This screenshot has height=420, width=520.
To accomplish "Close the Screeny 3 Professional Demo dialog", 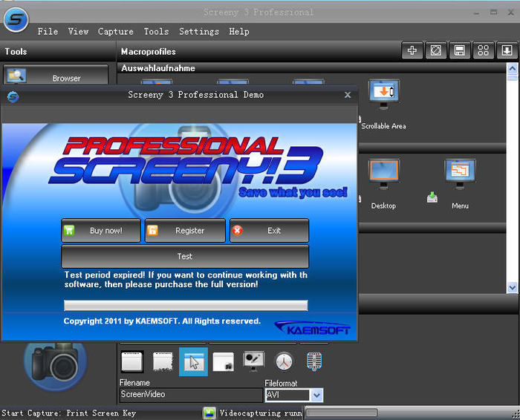I will coord(348,95).
